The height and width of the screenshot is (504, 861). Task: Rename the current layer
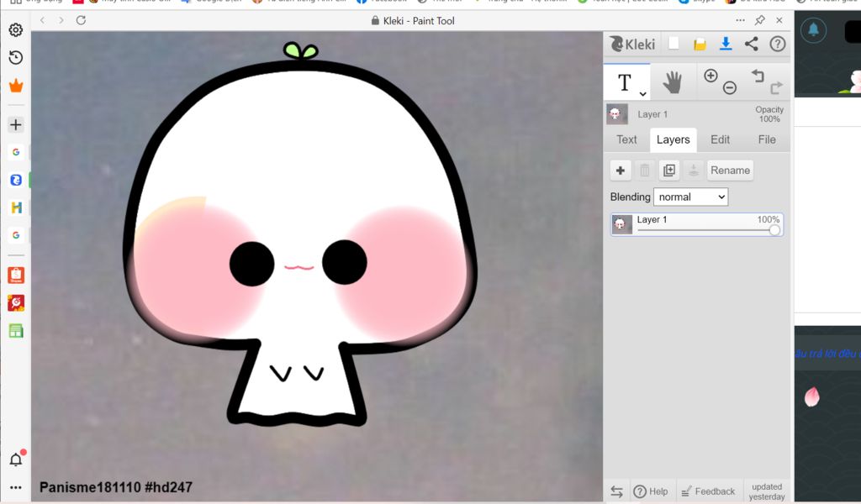(730, 171)
